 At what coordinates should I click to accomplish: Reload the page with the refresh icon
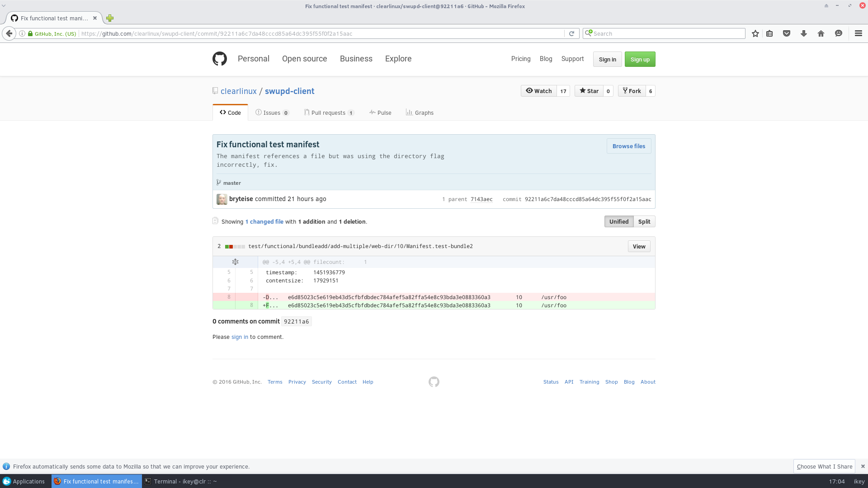coord(571,33)
